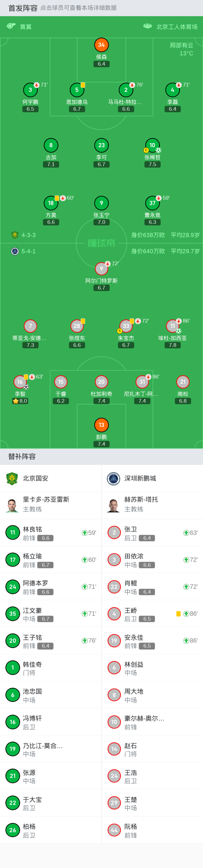
Task: Tap the referee whistle icon beside 黄翼
Action: click(x=11, y=26)
